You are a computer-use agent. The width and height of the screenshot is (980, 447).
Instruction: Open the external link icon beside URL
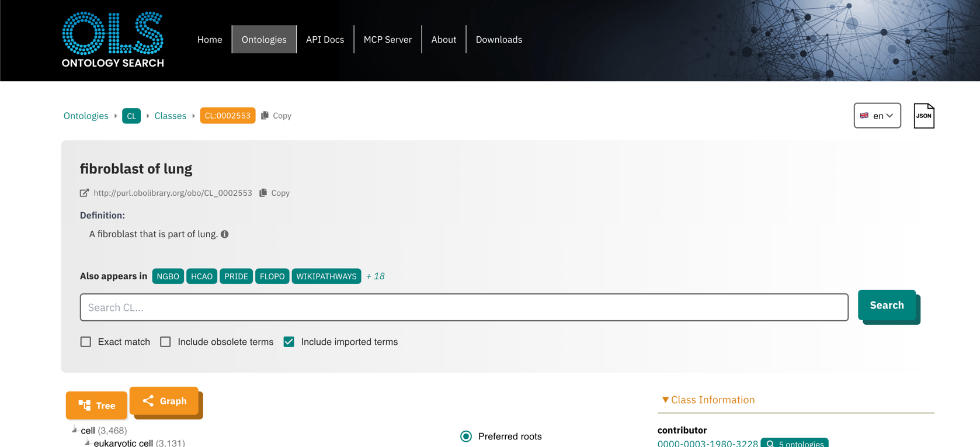pyautogui.click(x=85, y=193)
